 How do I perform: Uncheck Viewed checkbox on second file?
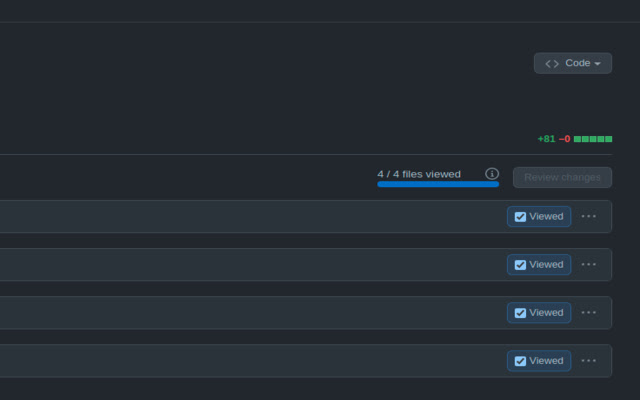[520, 265]
